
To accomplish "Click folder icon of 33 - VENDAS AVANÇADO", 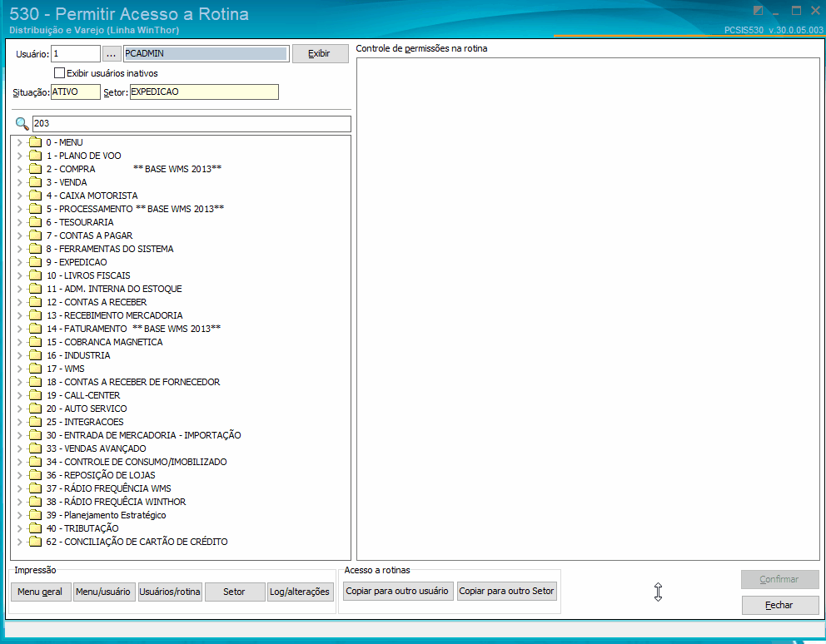I will [x=35, y=448].
